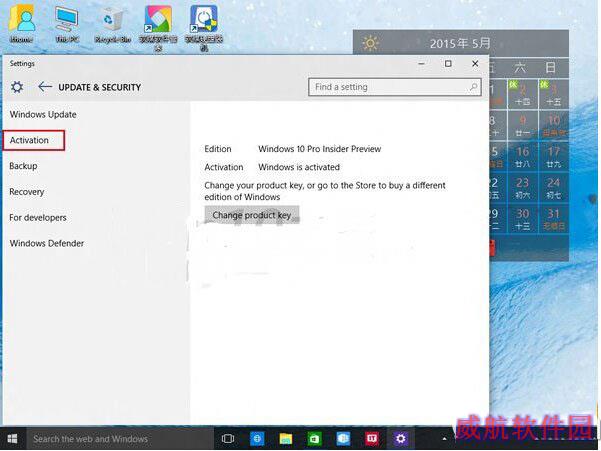The height and width of the screenshot is (451, 601).
Task: Open File Explorer from the taskbar
Action: coord(286,438)
